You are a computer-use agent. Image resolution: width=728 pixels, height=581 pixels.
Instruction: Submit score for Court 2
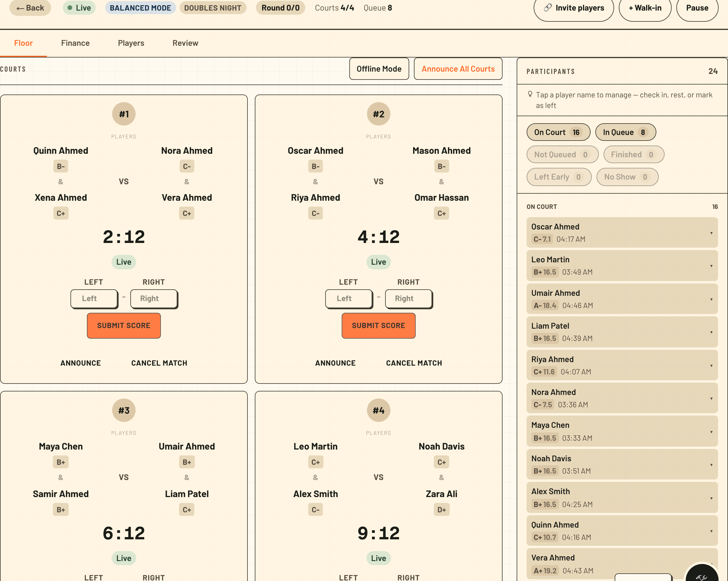point(378,326)
